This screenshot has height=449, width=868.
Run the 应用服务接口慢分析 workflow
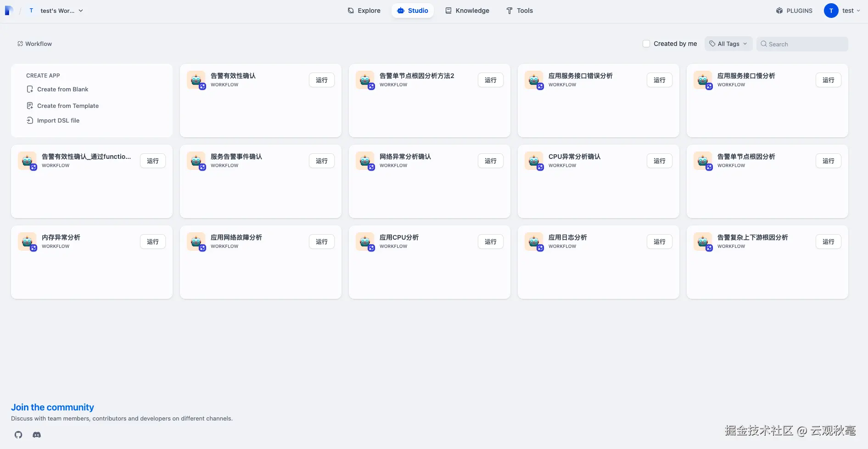(x=829, y=80)
